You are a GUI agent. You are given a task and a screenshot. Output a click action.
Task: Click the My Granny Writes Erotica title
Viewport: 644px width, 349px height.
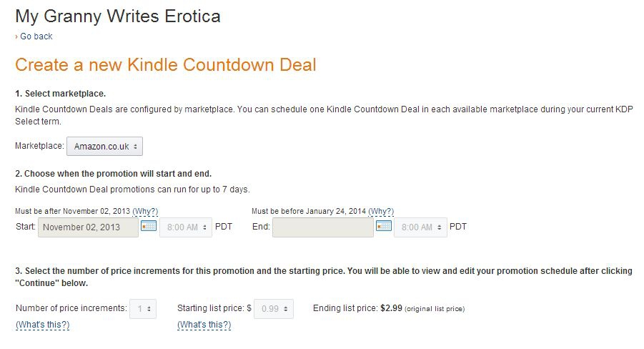[118, 16]
